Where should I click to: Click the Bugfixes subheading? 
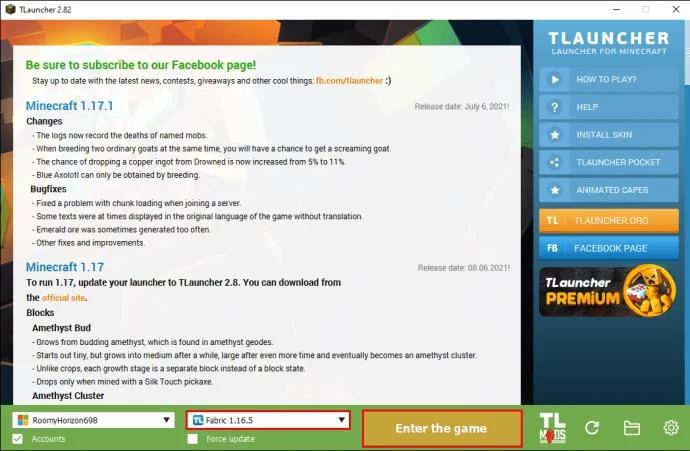coord(48,189)
